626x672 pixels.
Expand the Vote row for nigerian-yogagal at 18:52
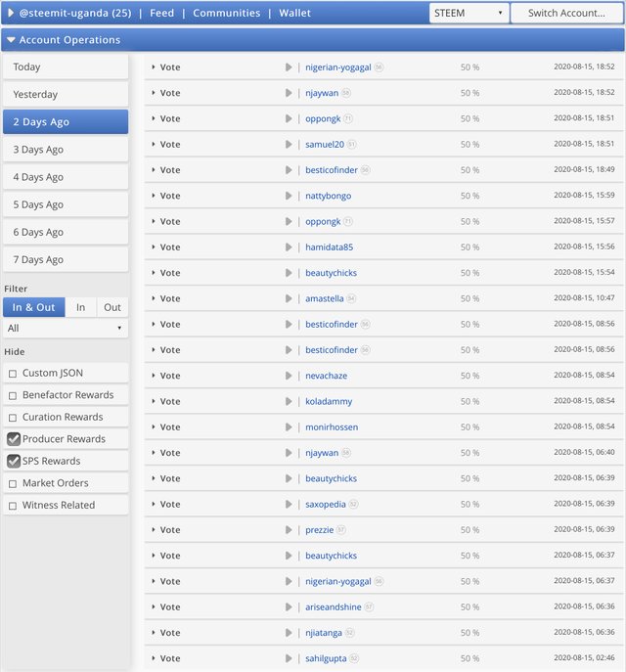pyautogui.click(x=153, y=67)
